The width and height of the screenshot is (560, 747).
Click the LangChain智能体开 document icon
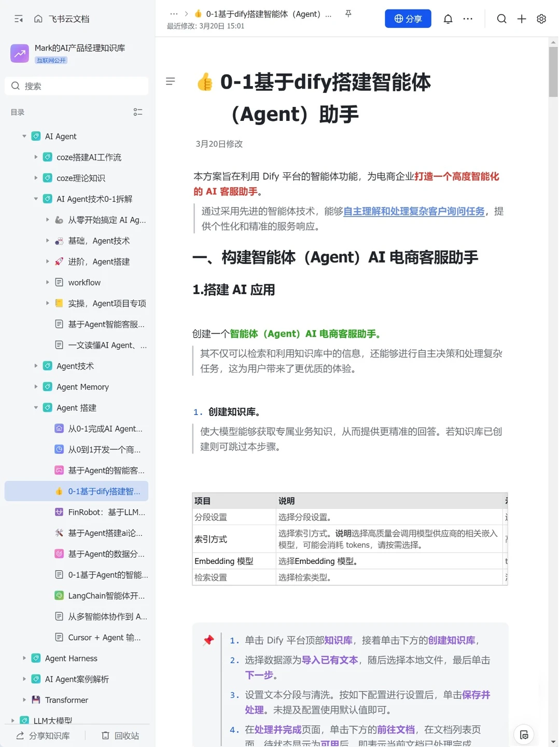click(59, 596)
